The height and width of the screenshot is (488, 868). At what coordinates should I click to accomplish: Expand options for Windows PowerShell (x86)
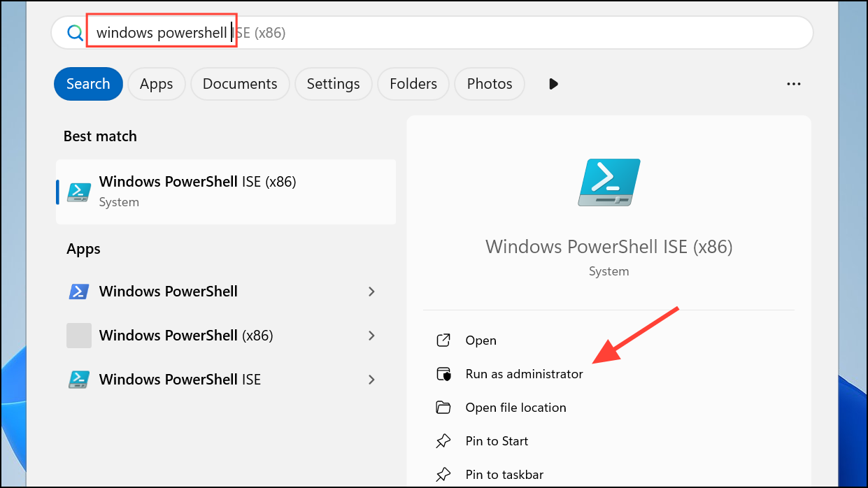pos(371,336)
